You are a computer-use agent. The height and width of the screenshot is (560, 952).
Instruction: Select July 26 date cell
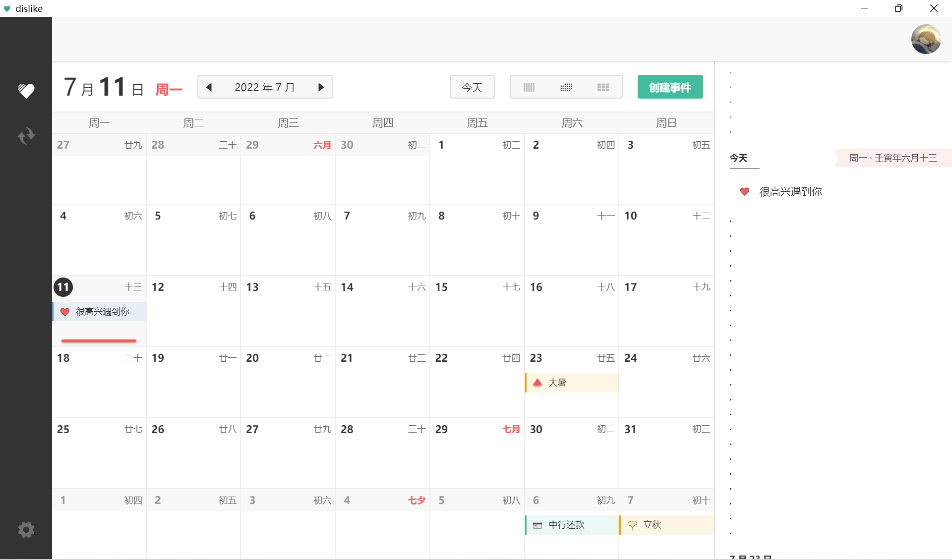pos(193,453)
